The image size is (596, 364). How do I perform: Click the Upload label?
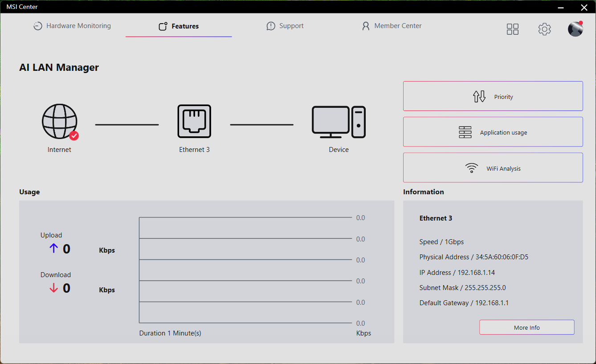click(51, 235)
